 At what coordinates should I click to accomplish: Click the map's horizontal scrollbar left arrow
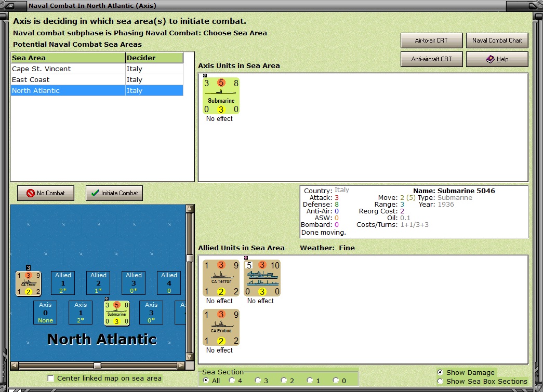tap(14, 366)
